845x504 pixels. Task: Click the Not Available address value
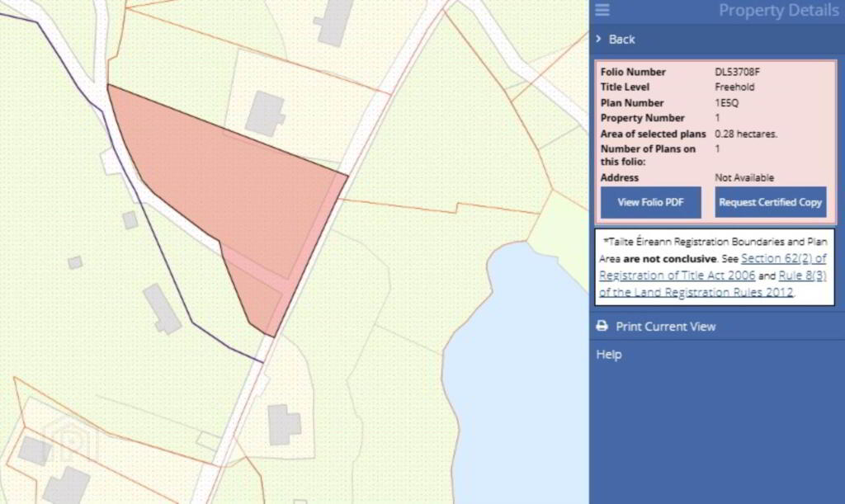coord(744,177)
